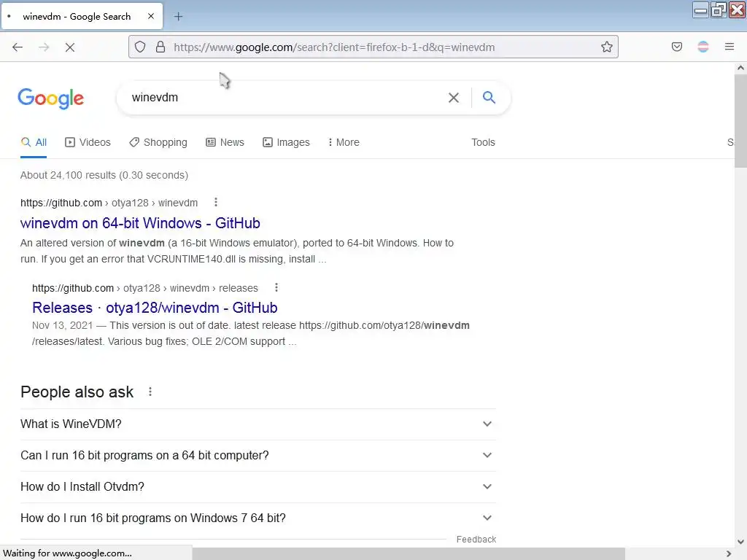Viewport: 747px width, 560px height.
Task: Click into the Google search input field
Action: tap(286, 98)
